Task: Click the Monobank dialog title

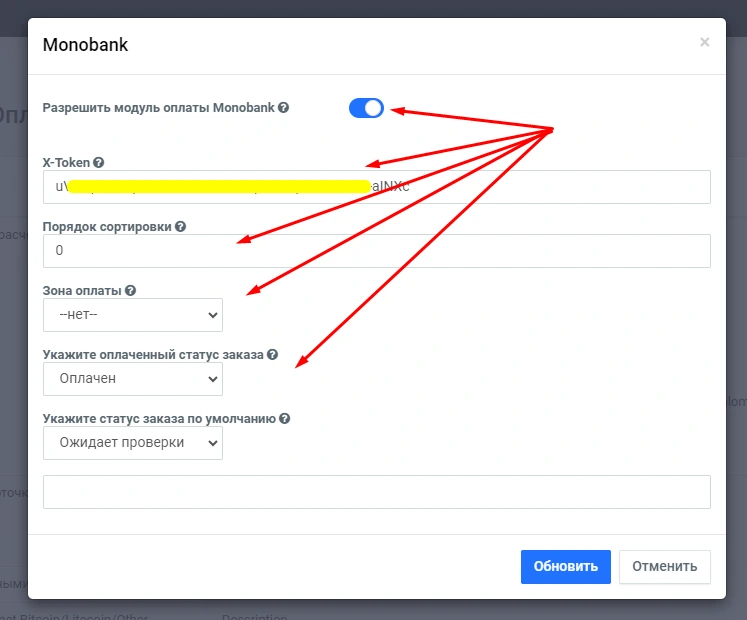Action: 85,44
